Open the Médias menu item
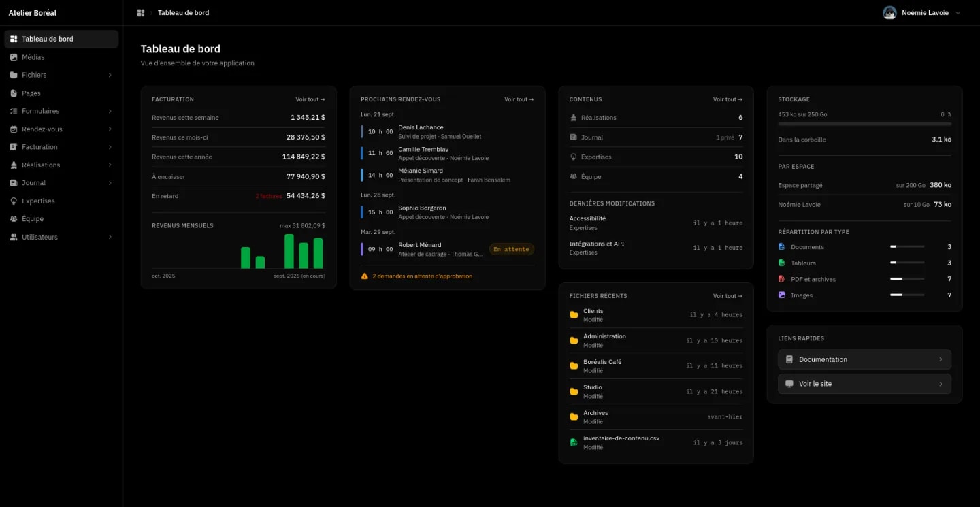The image size is (980, 507). (61, 57)
